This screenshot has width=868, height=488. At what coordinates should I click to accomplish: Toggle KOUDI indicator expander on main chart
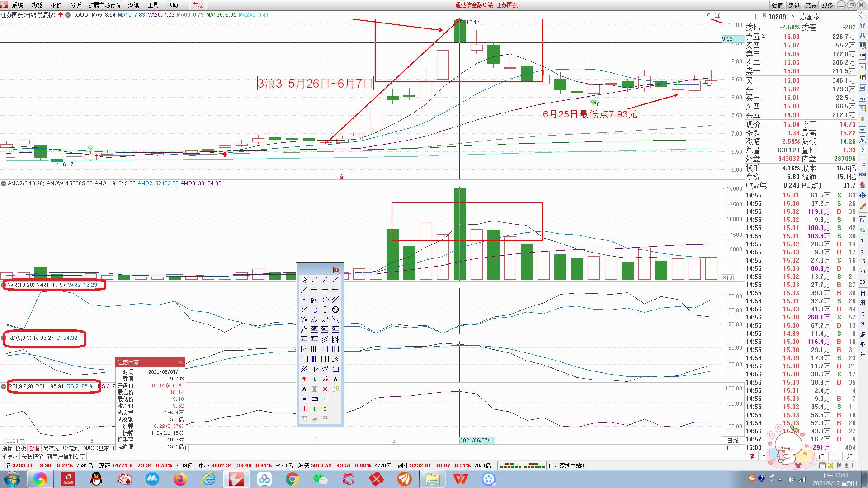click(x=68, y=15)
